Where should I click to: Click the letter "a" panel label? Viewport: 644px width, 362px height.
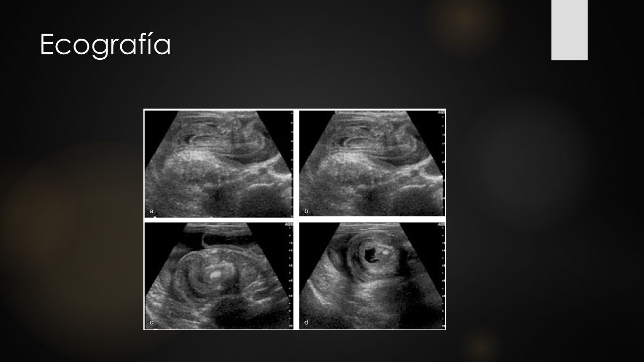pos(151,210)
